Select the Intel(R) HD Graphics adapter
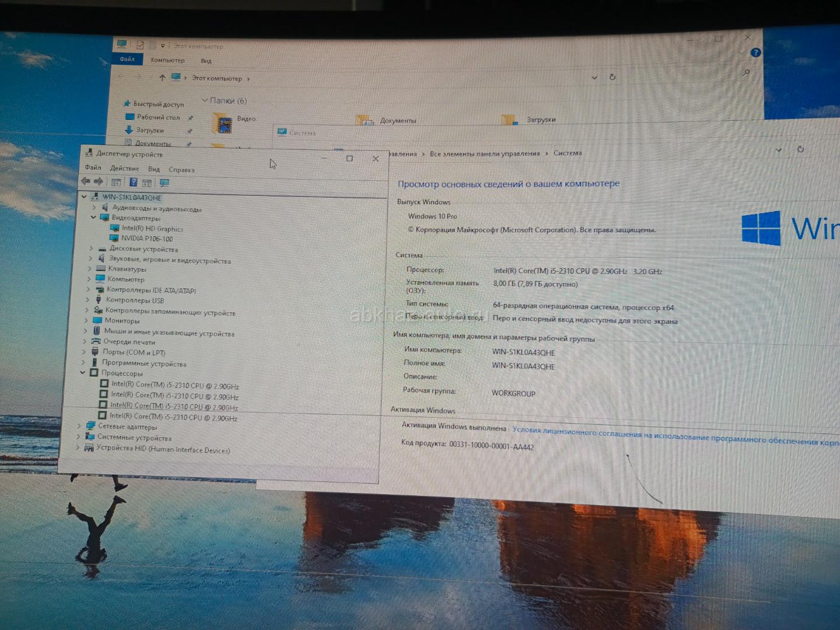The image size is (840, 630). 152,229
